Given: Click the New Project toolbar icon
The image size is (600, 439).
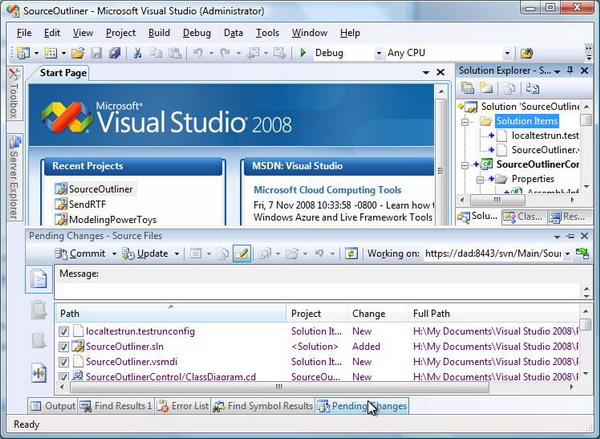Looking at the screenshot, I should coord(23,53).
